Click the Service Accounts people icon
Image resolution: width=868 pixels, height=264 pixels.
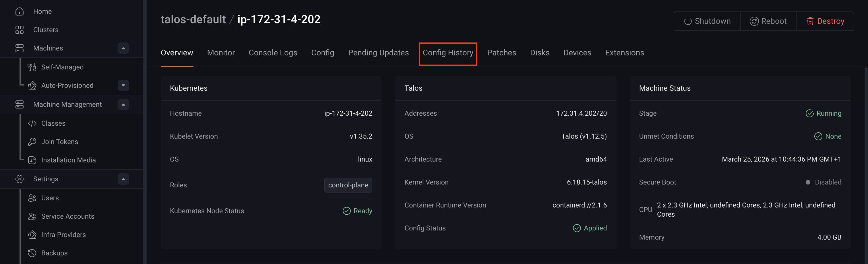(x=32, y=216)
